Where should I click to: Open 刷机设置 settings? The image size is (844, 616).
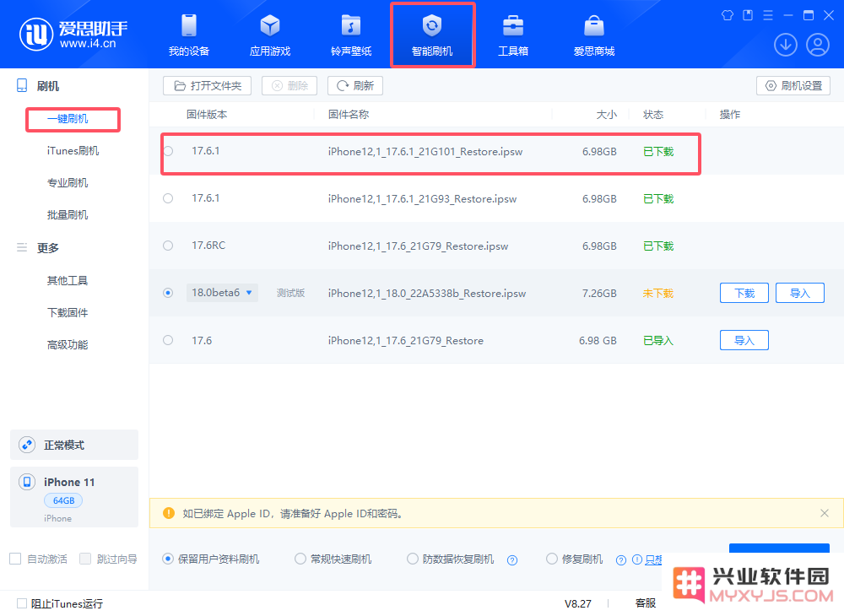pyautogui.click(x=793, y=85)
